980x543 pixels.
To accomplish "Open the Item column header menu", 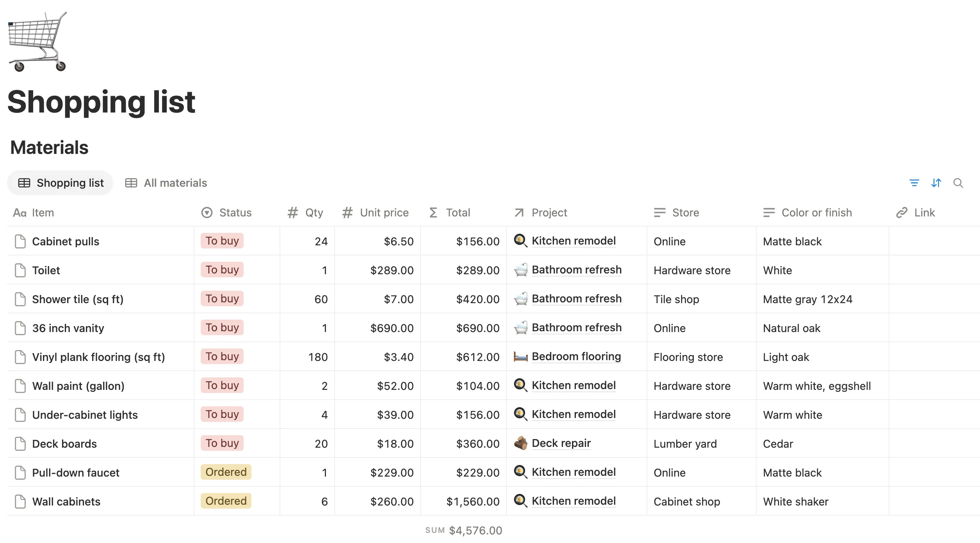I will (x=100, y=213).
